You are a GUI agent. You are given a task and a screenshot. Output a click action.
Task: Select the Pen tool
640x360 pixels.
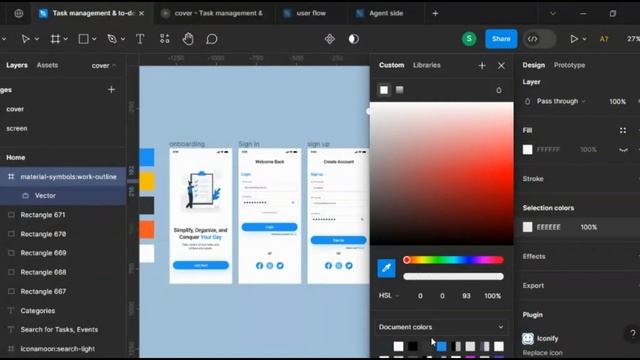click(112, 39)
